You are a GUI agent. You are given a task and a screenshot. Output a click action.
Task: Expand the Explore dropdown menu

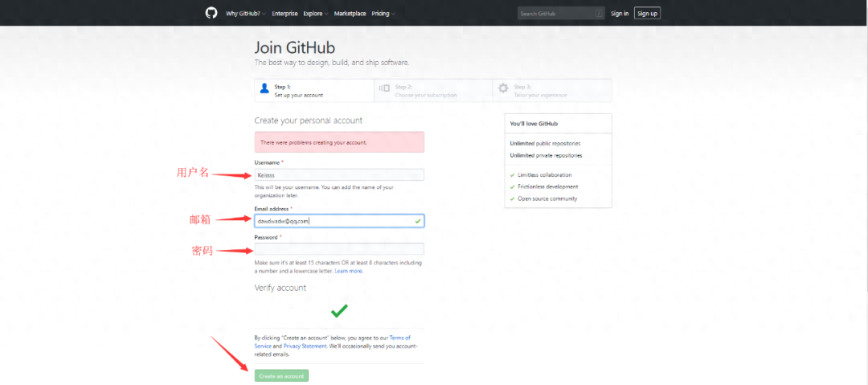(315, 14)
